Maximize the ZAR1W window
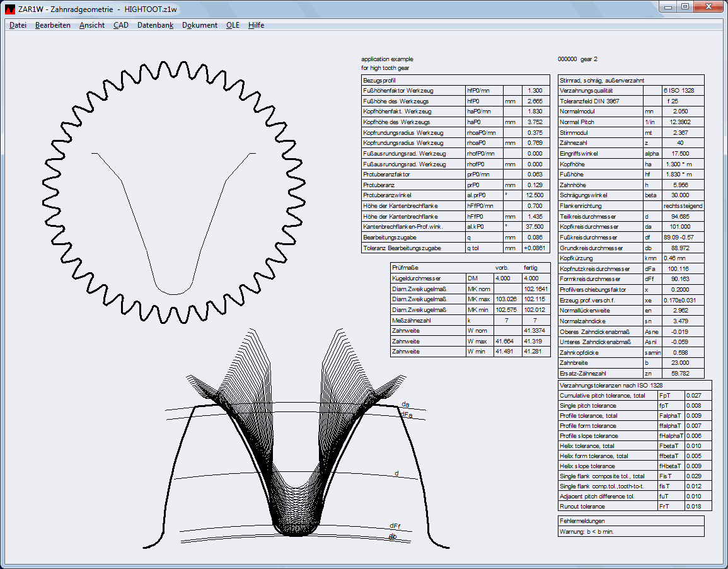Screen dimensions: 728x569 click(685, 6)
